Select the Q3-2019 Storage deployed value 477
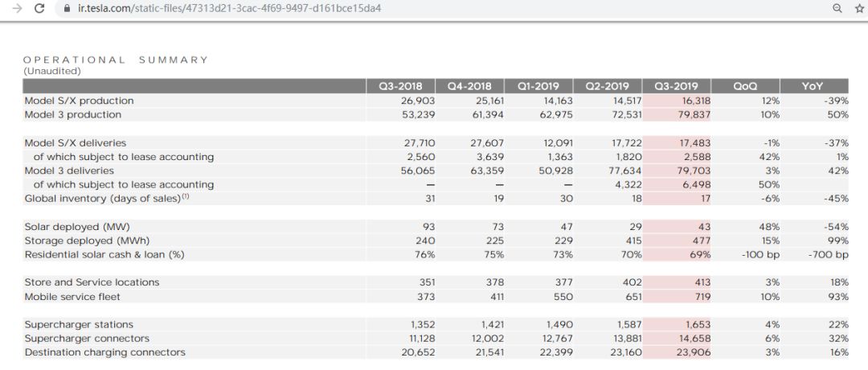Screen dimensions: 868x370 coord(702,241)
